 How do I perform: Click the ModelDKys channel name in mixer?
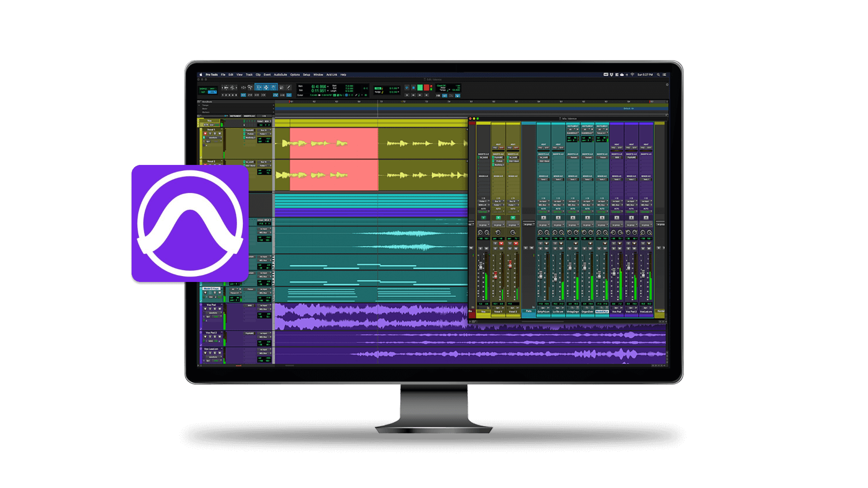602,312
